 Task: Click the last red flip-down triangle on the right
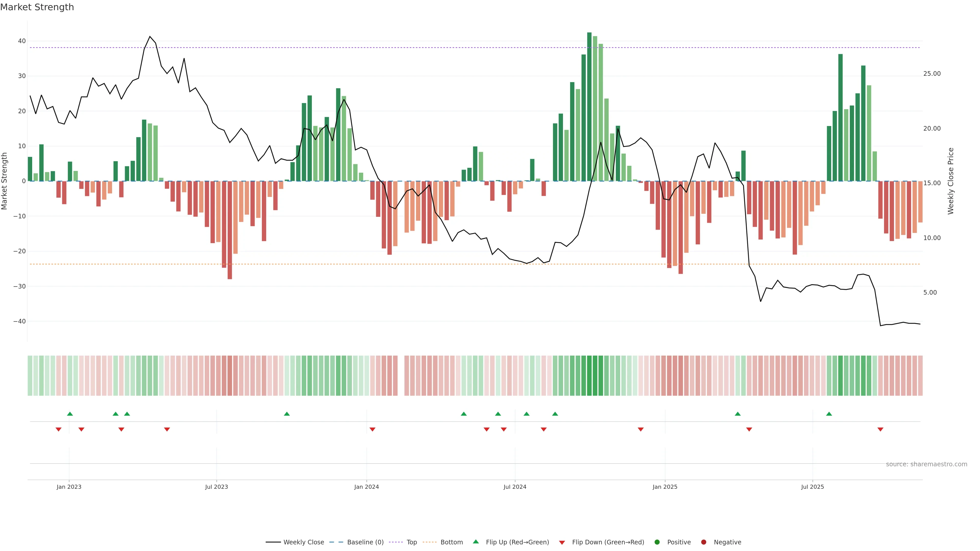pos(880,429)
